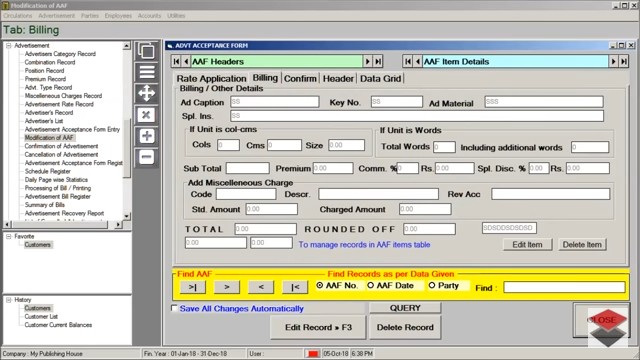640x360 pixels.
Task: Collapse the Favorite tree node
Action: [9, 236]
